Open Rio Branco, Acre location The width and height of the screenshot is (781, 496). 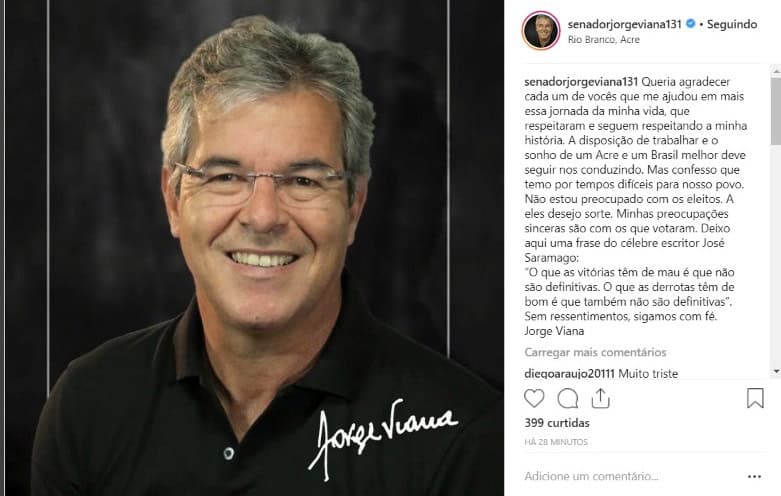point(604,40)
